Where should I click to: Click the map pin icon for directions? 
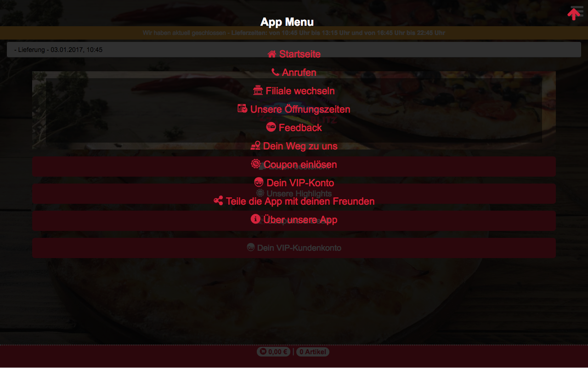pyautogui.click(x=255, y=146)
